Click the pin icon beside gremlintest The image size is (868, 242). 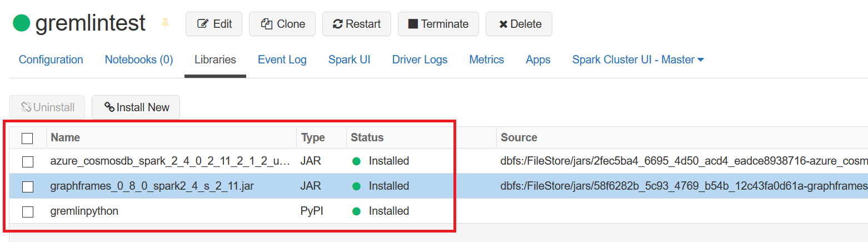click(165, 23)
